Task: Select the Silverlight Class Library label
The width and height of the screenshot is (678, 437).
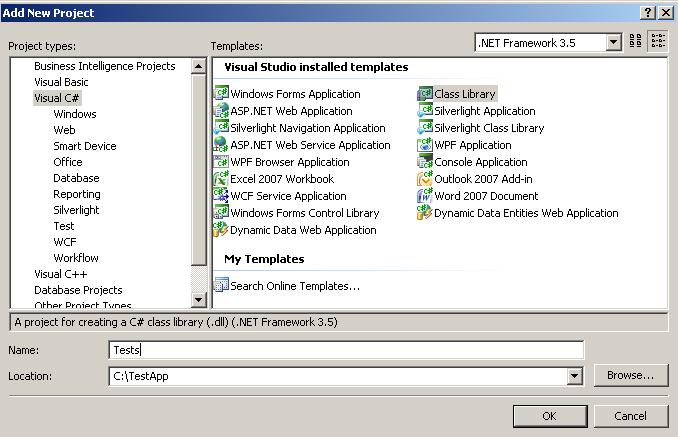Action: [489, 128]
